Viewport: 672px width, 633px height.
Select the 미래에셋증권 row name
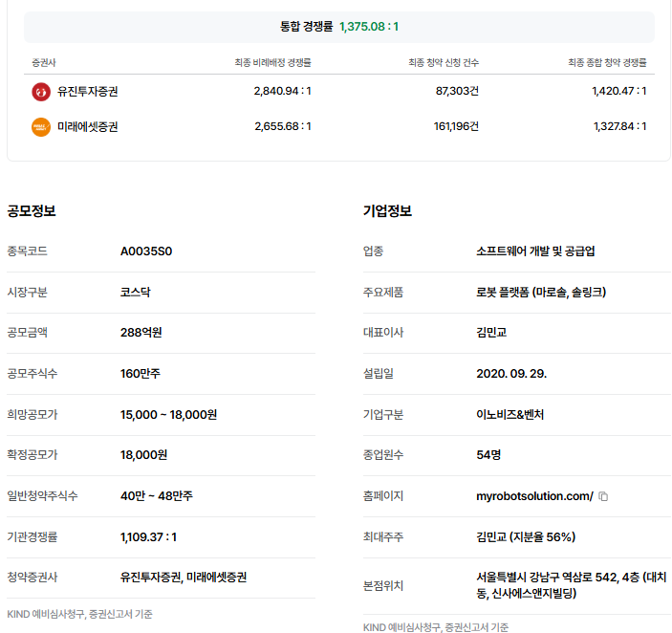tap(88, 127)
